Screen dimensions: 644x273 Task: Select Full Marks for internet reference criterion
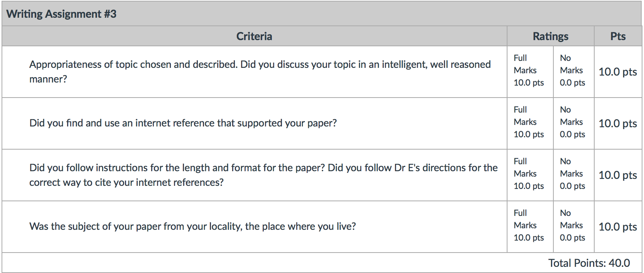pyautogui.click(x=529, y=122)
